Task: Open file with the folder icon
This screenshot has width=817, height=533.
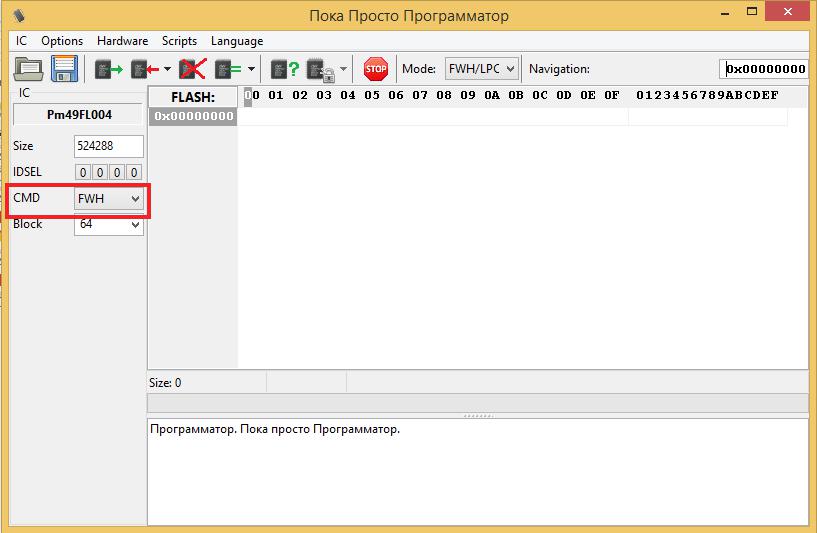Action: (29, 69)
